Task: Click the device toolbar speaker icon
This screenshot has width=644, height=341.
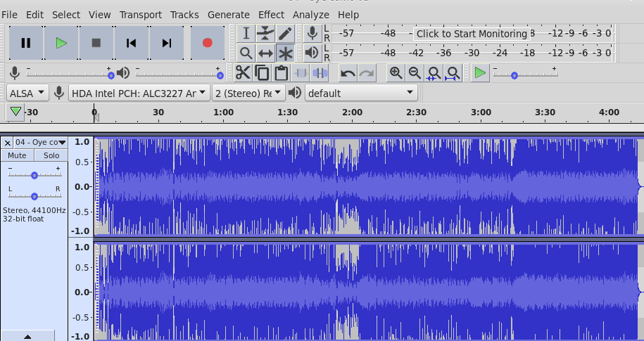Action: point(295,93)
